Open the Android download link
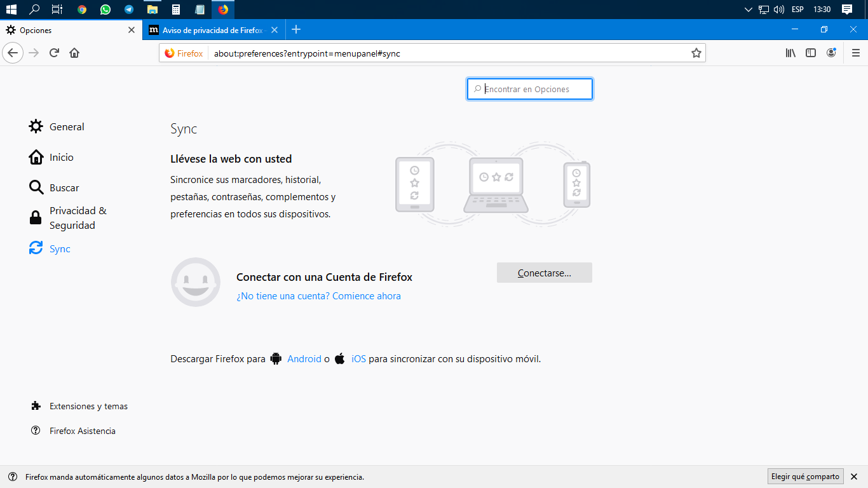This screenshot has width=868, height=488. pos(304,359)
